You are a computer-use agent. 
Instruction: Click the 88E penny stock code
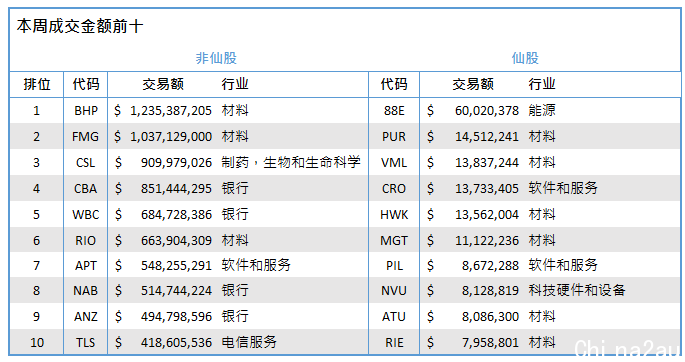[394, 110]
